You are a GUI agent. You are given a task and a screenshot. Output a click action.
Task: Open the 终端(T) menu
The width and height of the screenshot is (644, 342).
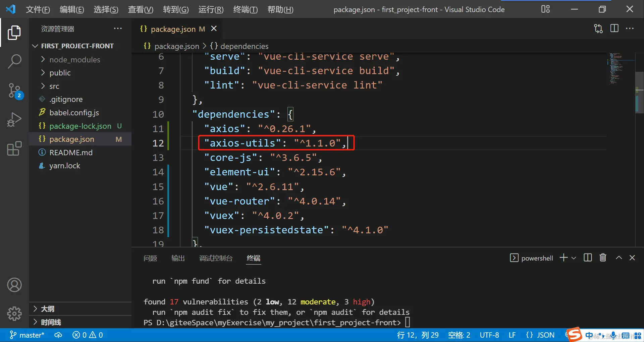pos(246,9)
